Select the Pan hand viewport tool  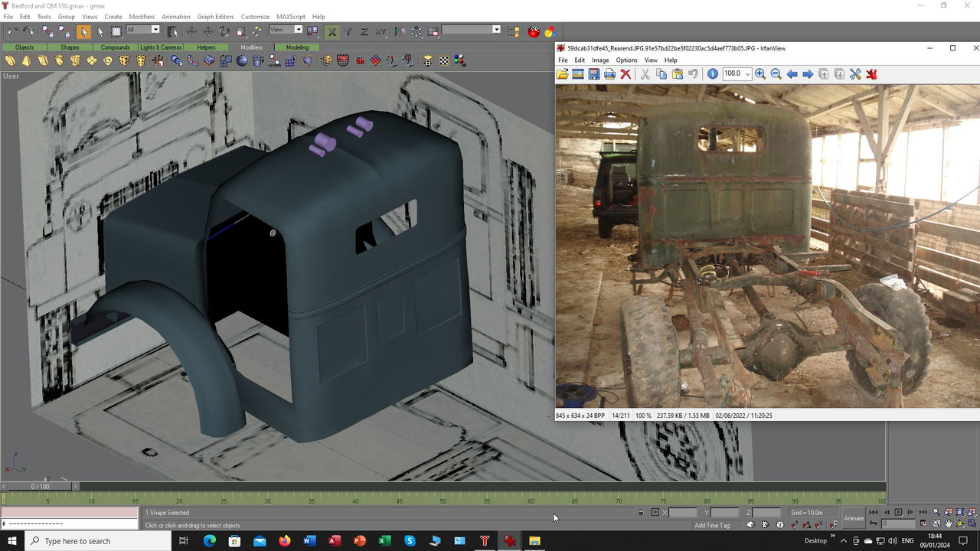(949, 524)
